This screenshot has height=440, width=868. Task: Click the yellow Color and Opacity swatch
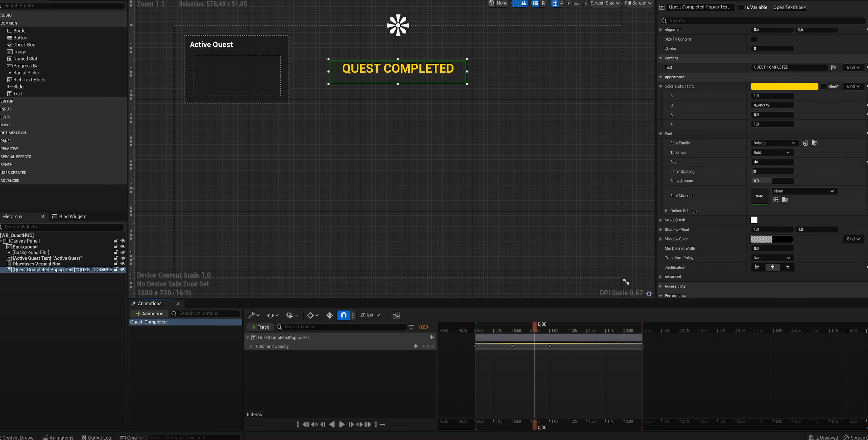click(x=784, y=86)
